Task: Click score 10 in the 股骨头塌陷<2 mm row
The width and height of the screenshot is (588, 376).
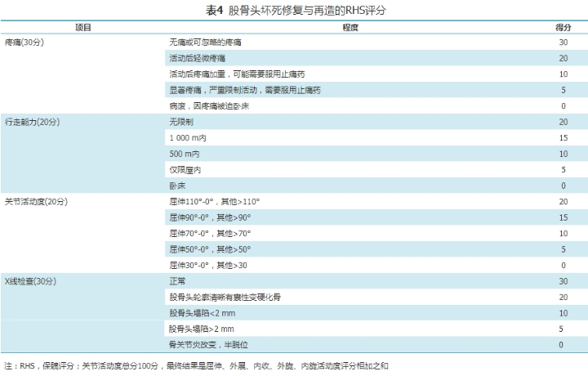Action: (563, 313)
